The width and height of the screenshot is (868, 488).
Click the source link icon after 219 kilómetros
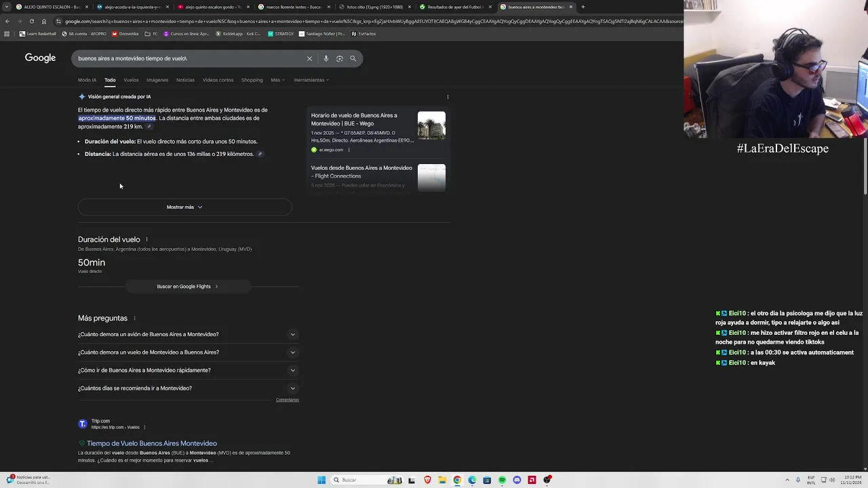(x=260, y=154)
